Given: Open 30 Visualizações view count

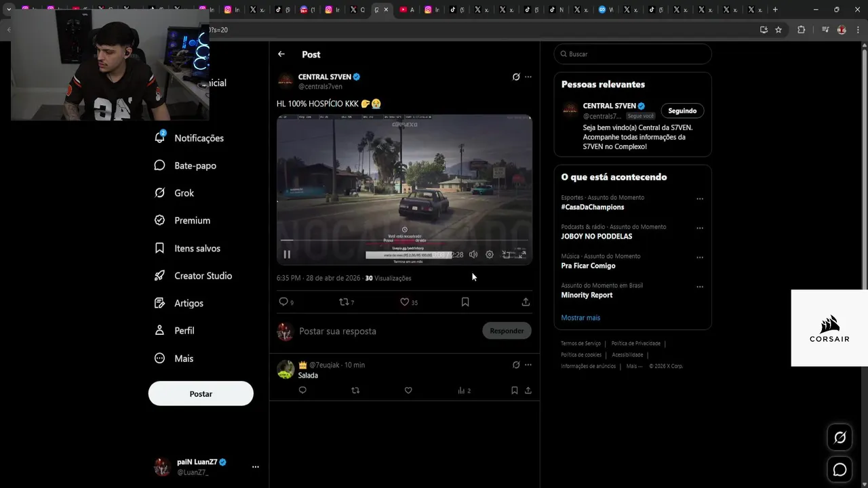Looking at the screenshot, I should coord(388,279).
